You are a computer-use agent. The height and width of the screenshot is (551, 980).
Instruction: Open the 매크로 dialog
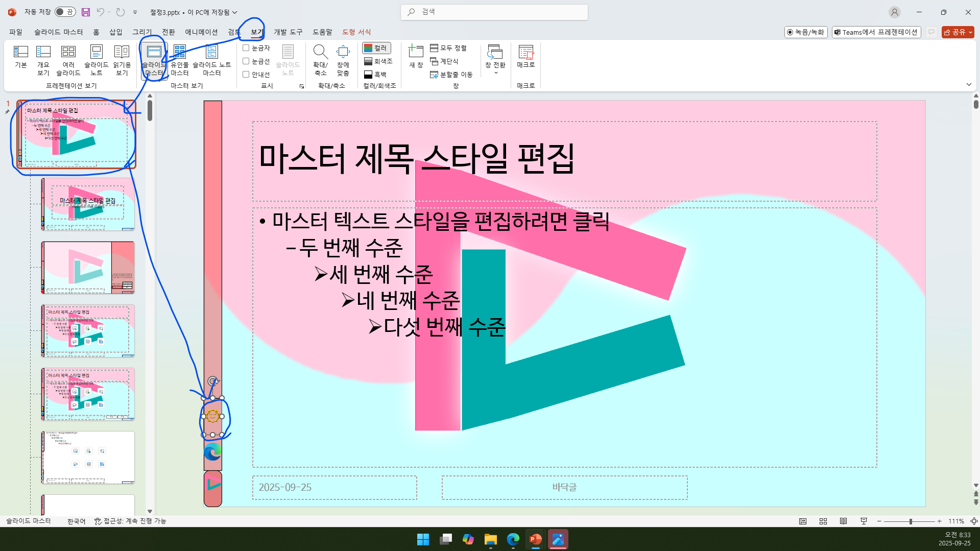(x=525, y=58)
